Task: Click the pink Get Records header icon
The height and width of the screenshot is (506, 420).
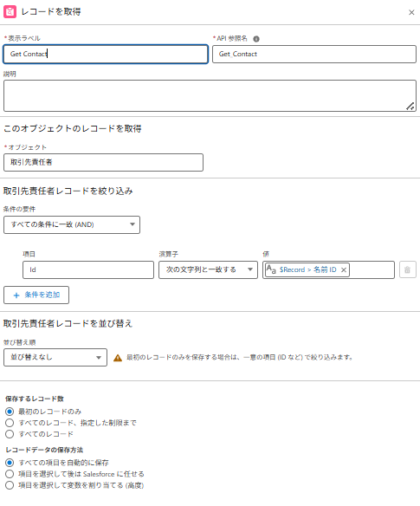Action: 10,11
